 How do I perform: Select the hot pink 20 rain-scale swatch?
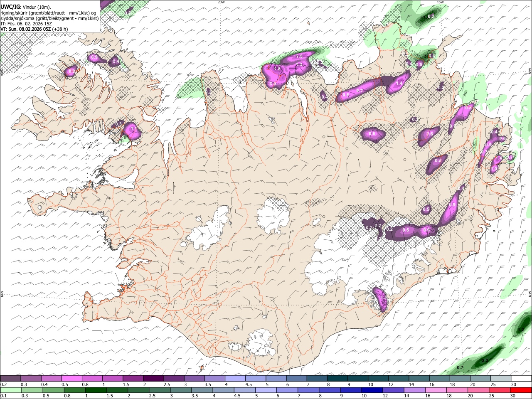coord(478,390)
